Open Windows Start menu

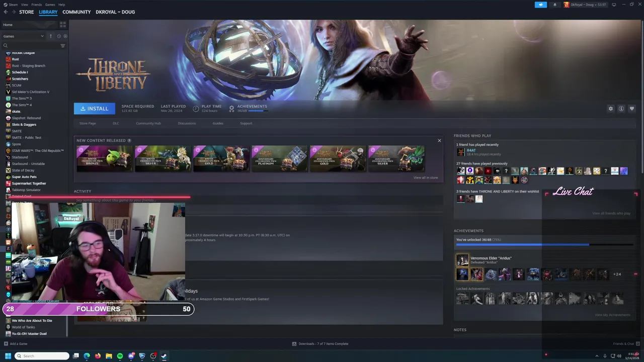point(8,356)
